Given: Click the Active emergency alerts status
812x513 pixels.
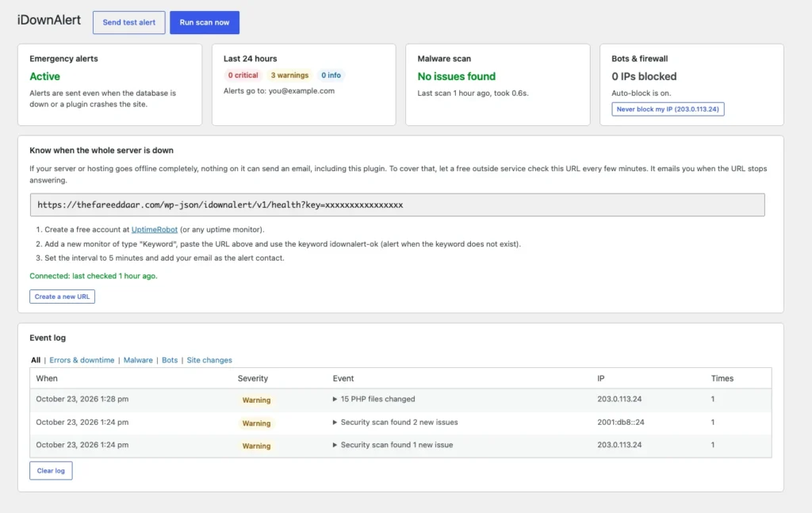Looking at the screenshot, I should point(44,77).
